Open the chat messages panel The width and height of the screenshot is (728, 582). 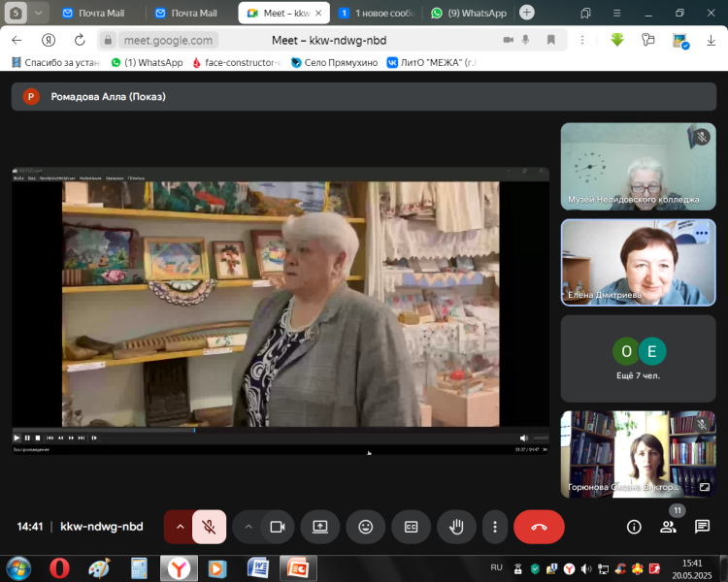[x=702, y=527]
